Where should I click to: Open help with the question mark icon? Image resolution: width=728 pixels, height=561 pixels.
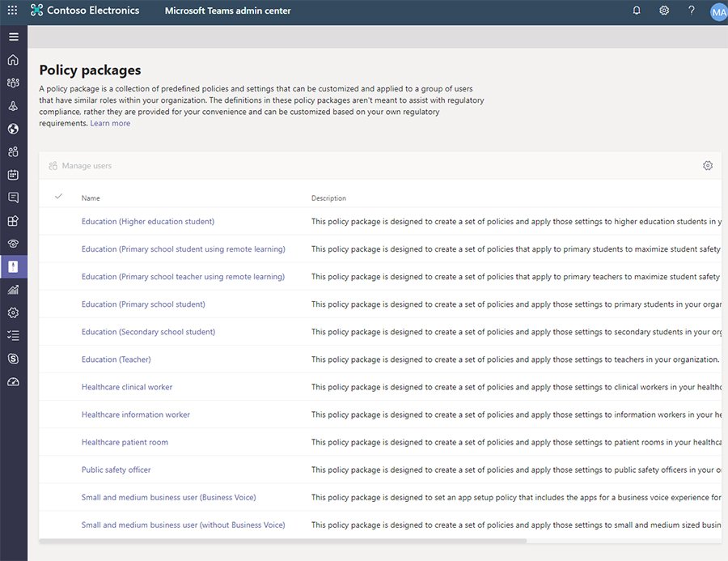(690, 11)
